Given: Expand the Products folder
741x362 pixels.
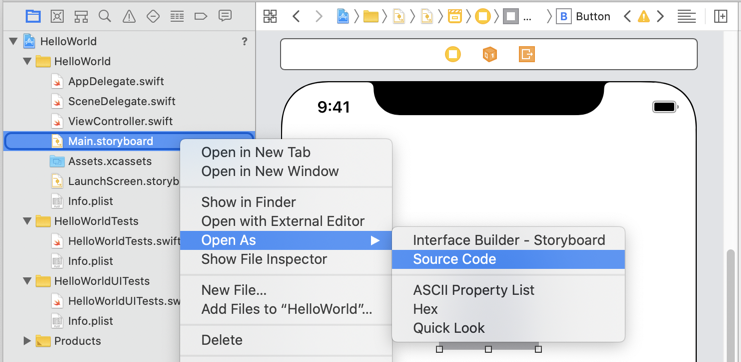Looking at the screenshot, I should click(27, 341).
